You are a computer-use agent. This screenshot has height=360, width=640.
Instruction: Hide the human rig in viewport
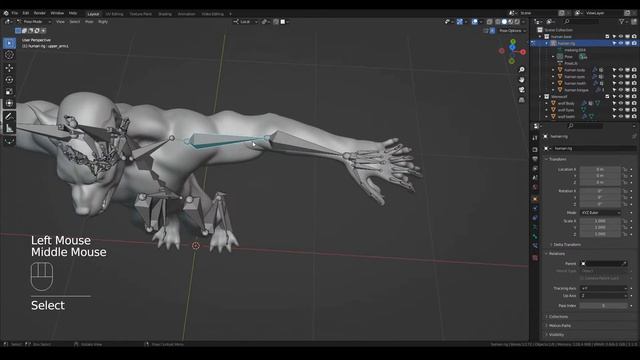[x=621, y=43]
